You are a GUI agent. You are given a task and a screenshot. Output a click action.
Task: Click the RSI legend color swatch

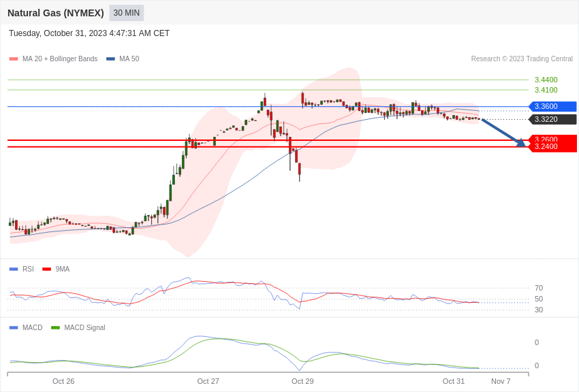[x=14, y=269]
